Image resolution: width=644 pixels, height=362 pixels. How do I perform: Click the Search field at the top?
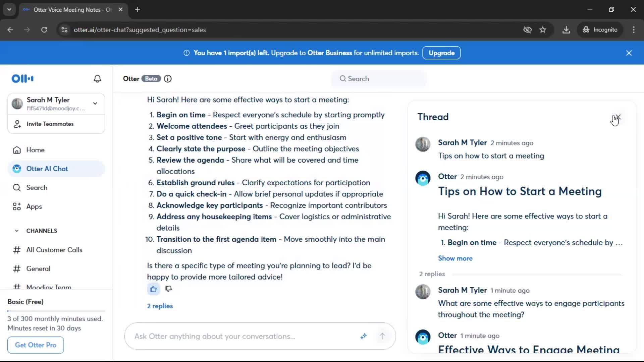point(379,78)
